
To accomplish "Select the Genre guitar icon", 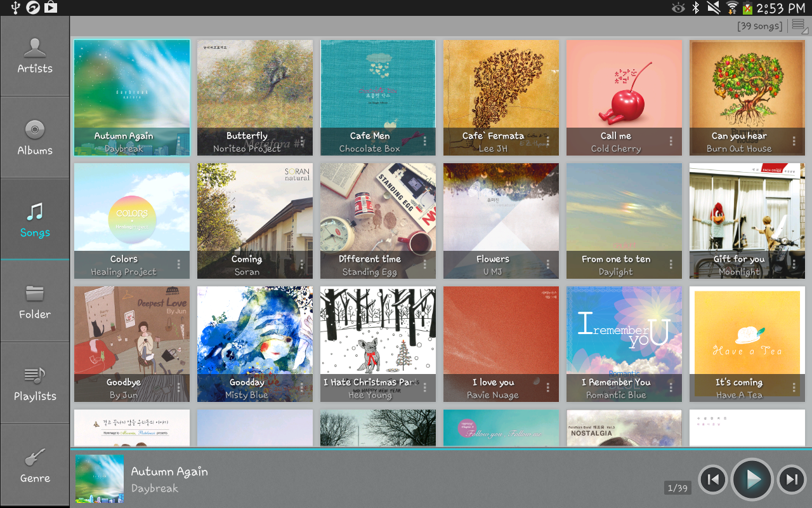I will 34,465.
